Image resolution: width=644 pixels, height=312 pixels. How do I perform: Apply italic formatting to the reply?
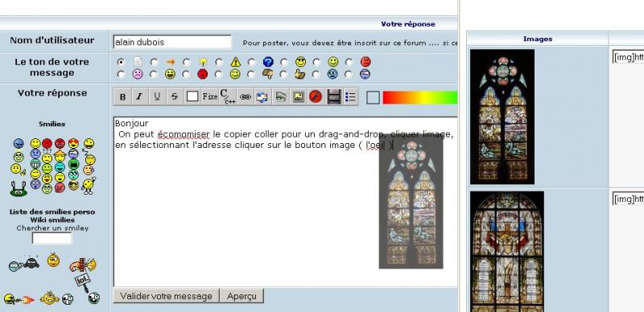pos(139,96)
